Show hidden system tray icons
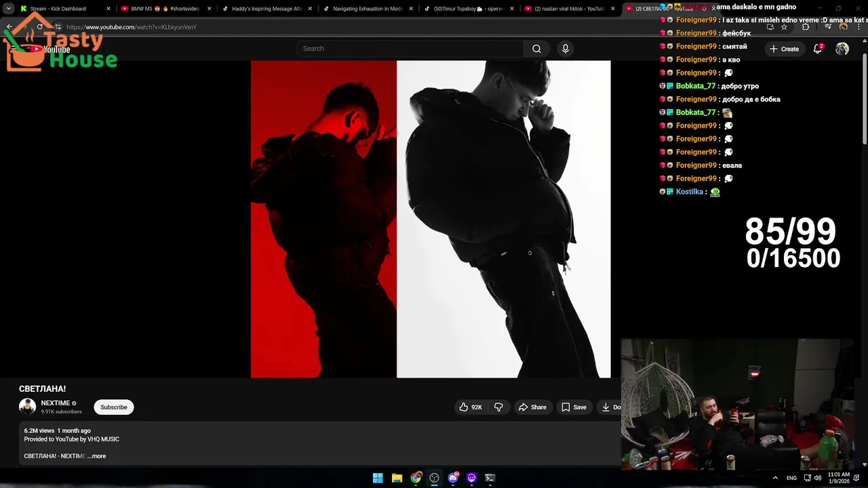 [775, 478]
